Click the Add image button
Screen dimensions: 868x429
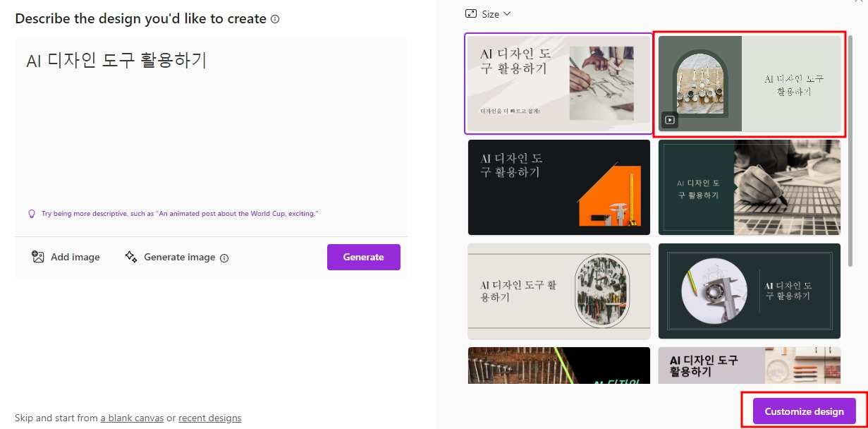tap(66, 257)
